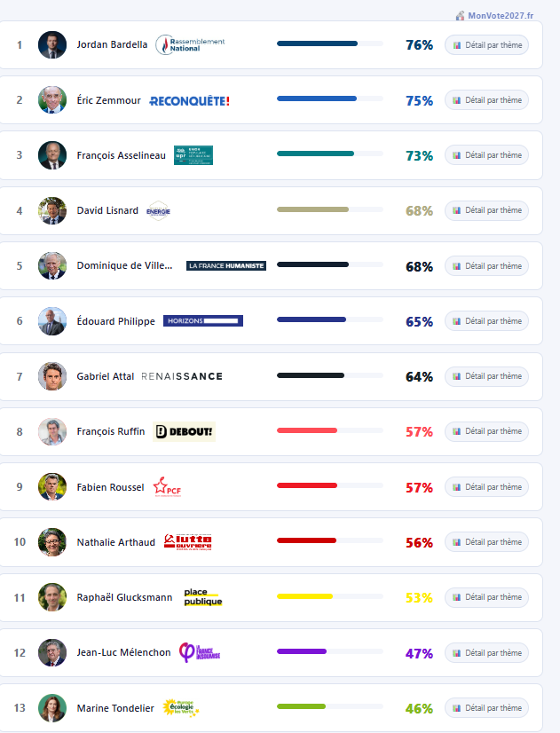Click Raphaël Glucksmann's yellow progress bar
The width and height of the screenshot is (560, 733).
tap(304, 596)
